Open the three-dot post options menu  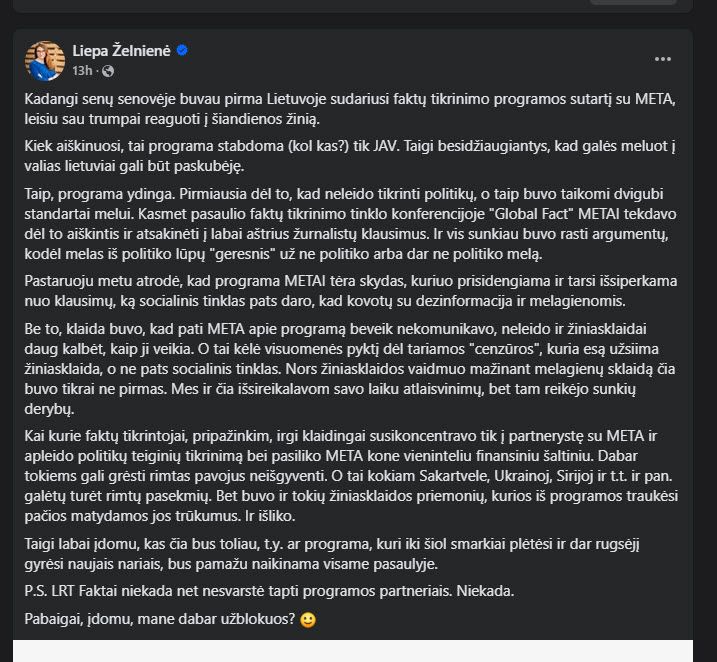point(663,59)
